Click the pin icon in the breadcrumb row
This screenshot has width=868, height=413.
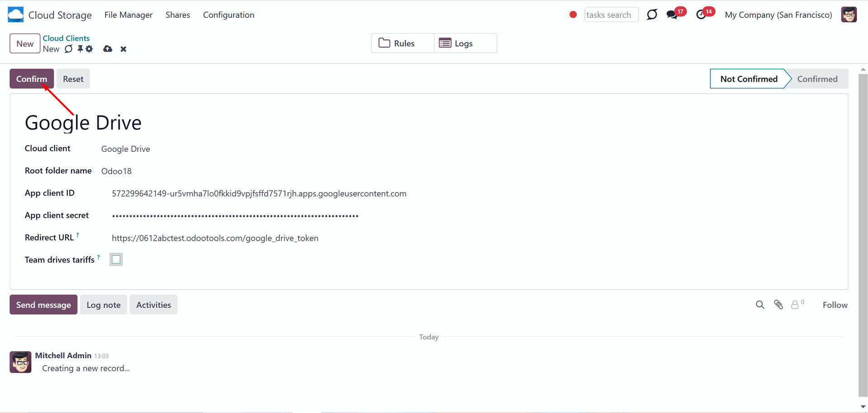[80, 49]
